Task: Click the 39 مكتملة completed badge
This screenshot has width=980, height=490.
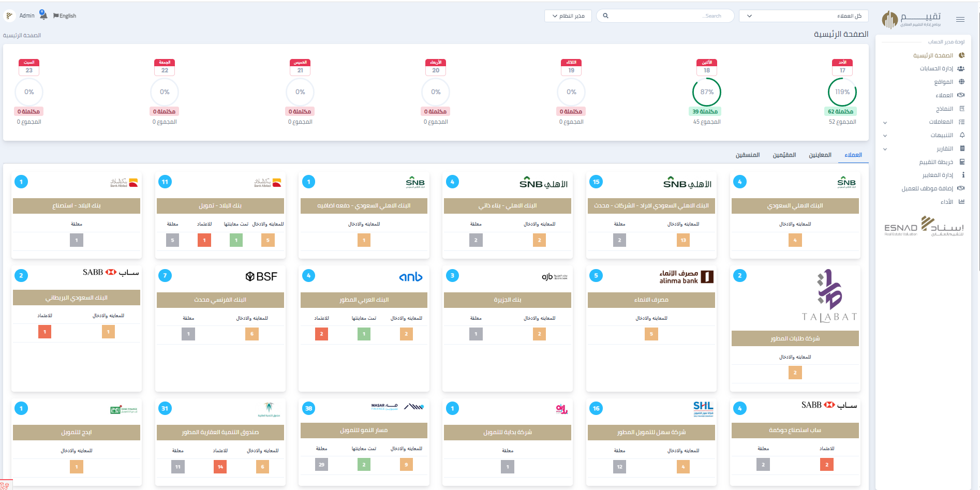Action: 705,111
